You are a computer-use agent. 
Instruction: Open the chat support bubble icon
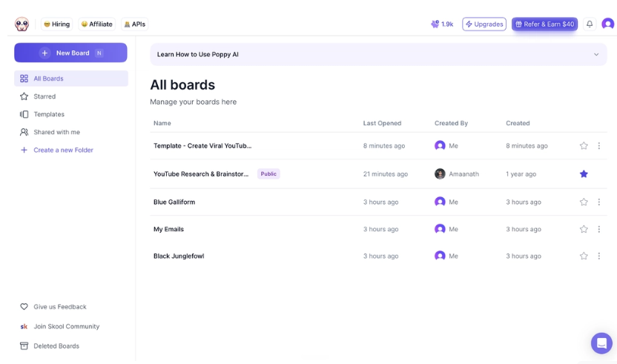click(x=601, y=343)
